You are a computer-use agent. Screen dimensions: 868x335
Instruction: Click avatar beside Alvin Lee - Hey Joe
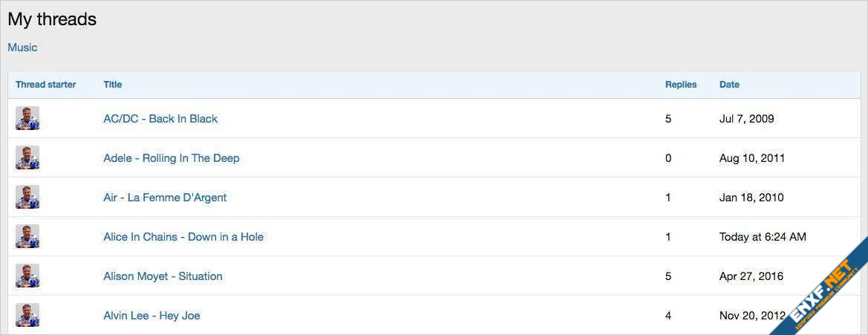tap(27, 315)
